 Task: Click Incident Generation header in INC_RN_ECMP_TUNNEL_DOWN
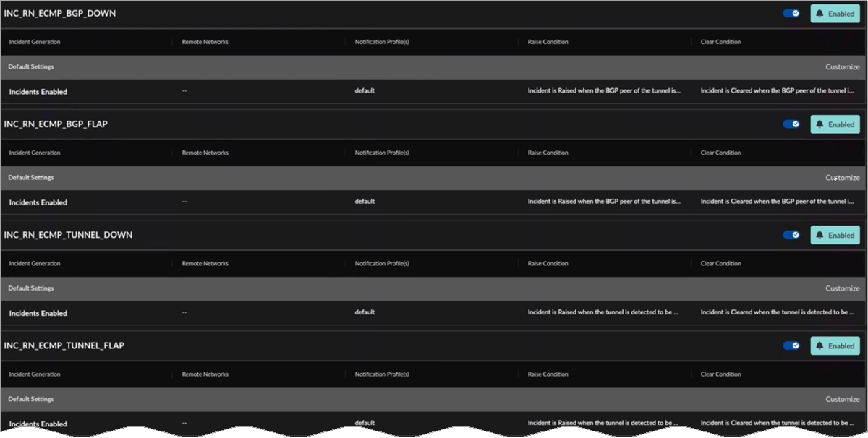(x=35, y=263)
